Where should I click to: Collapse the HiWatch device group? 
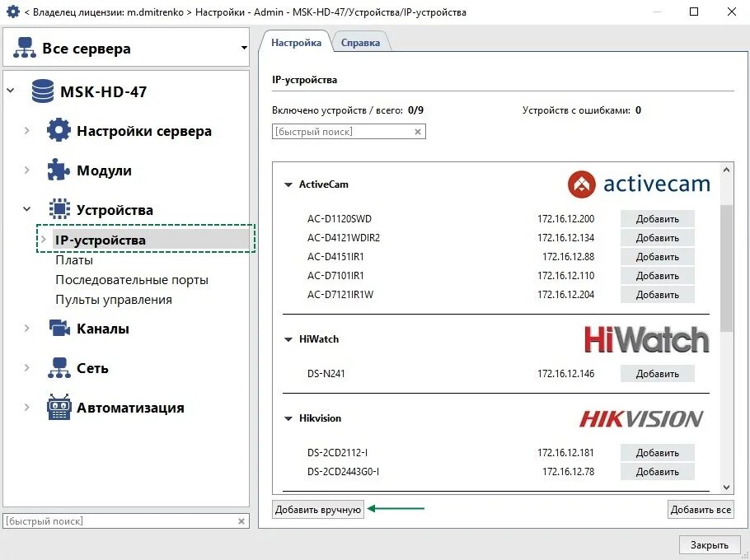coord(288,339)
